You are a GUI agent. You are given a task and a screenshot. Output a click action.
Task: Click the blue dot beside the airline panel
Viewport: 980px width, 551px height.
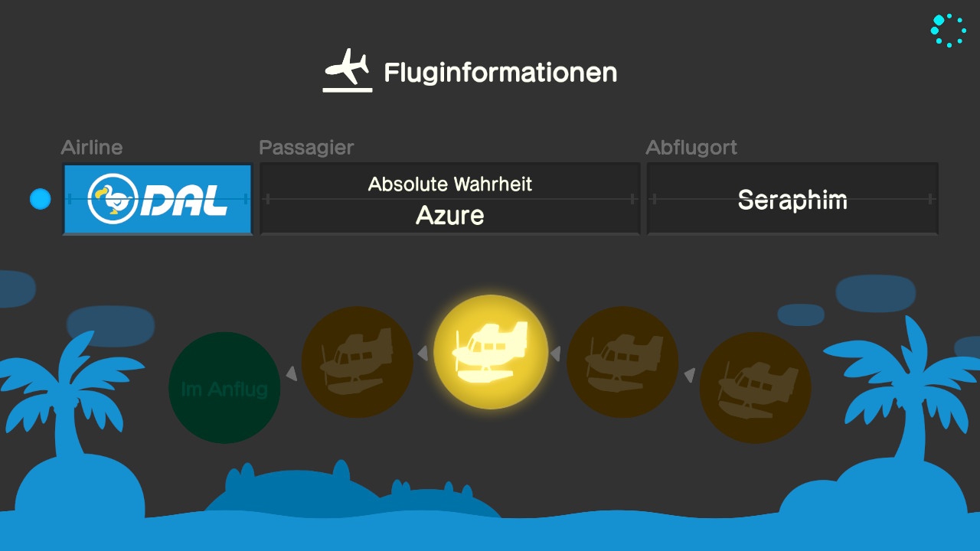(x=41, y=199)
